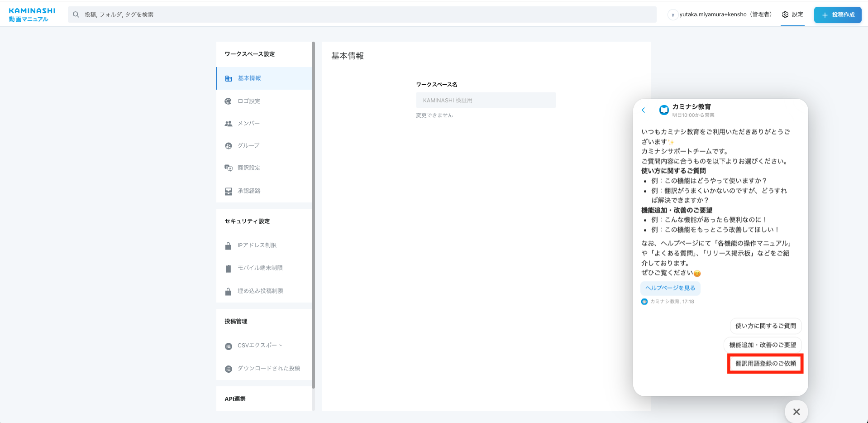Click the round "y" user avatar
868x423 pixels.
pos(672,14)
